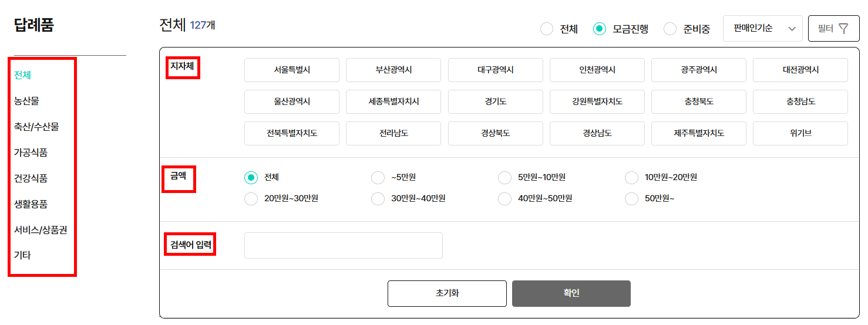The image size is (868, 325).
Task: Filter by 서울특별시 region
Action: pos(292,70)
